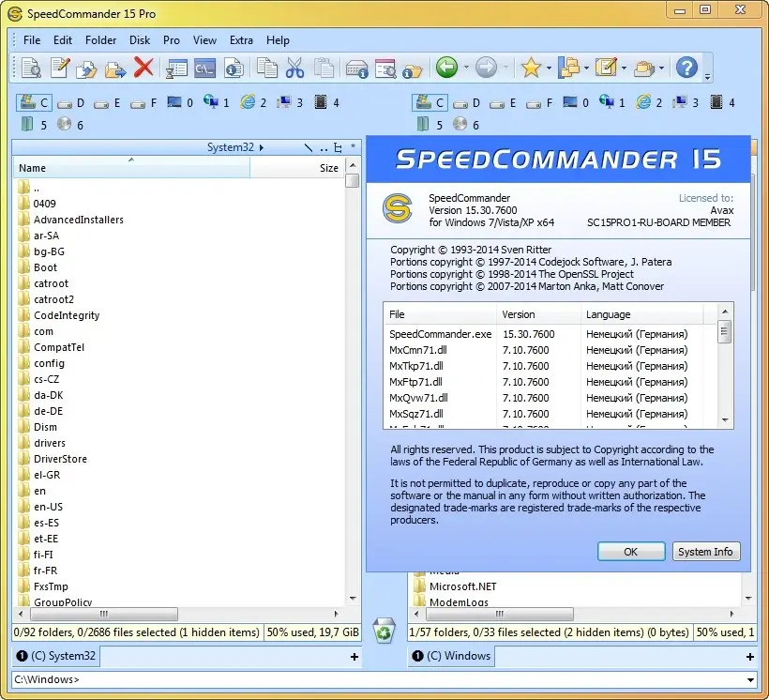Click the file properties info icon
Screen dimensions: 769x700
pos(234,68)
